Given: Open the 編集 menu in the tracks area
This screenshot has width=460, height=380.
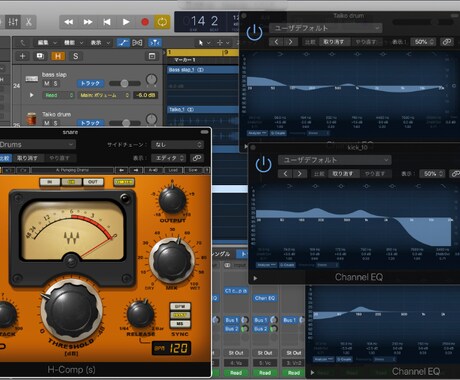Looking at the screenshot, I should point(46,43).
